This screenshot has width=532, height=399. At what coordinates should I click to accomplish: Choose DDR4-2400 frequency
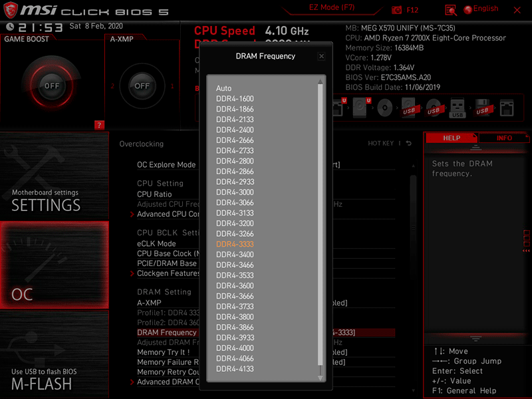[235, 130]
